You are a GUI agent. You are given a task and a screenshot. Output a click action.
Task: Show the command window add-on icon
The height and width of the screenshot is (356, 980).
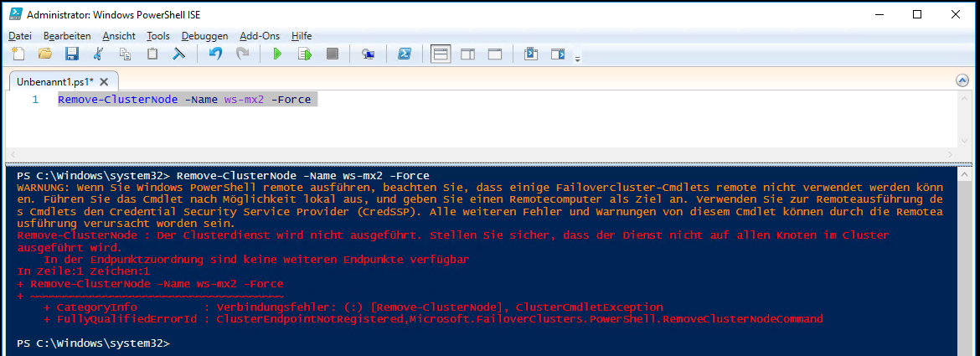tap(531, 54)
